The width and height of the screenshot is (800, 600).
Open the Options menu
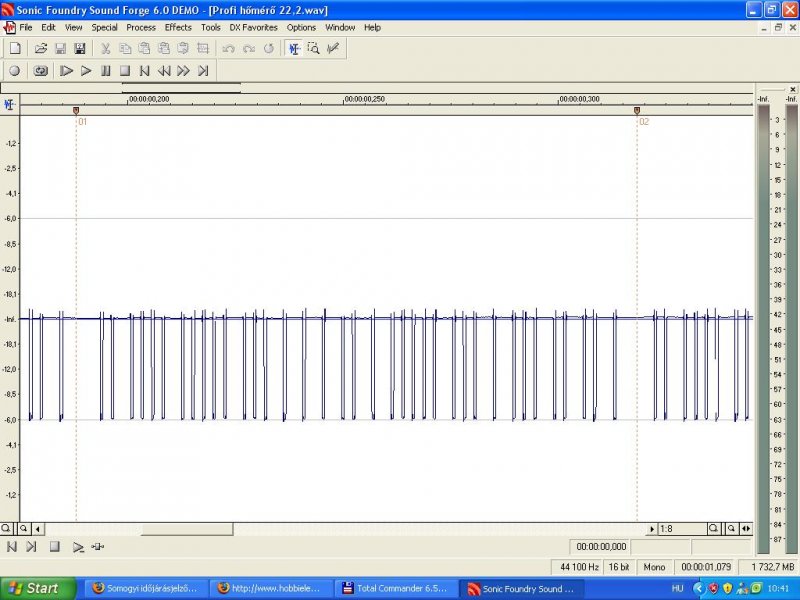[301, 28]
